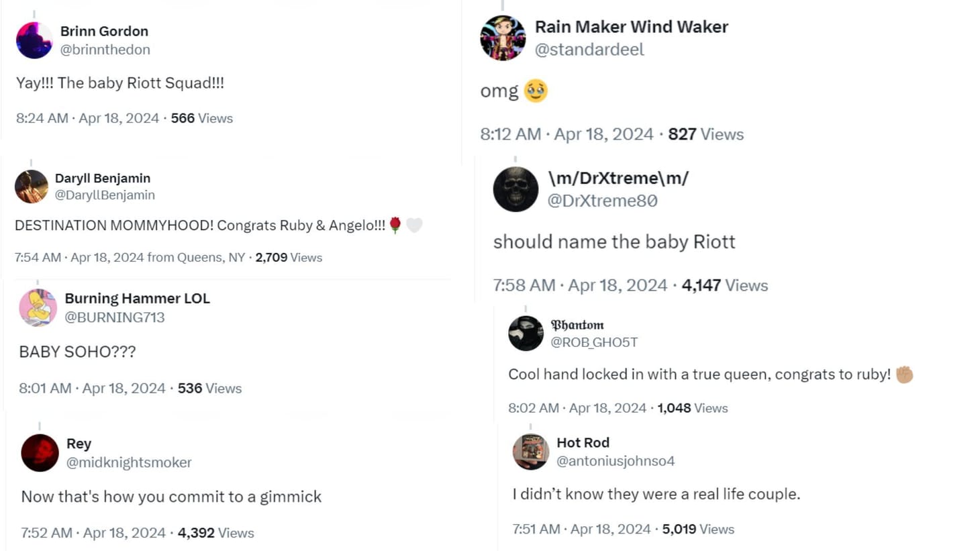Click the display name Rain Maker Wind Waker
The width and height of the screenshot is (980, 551).
[631, 27]
